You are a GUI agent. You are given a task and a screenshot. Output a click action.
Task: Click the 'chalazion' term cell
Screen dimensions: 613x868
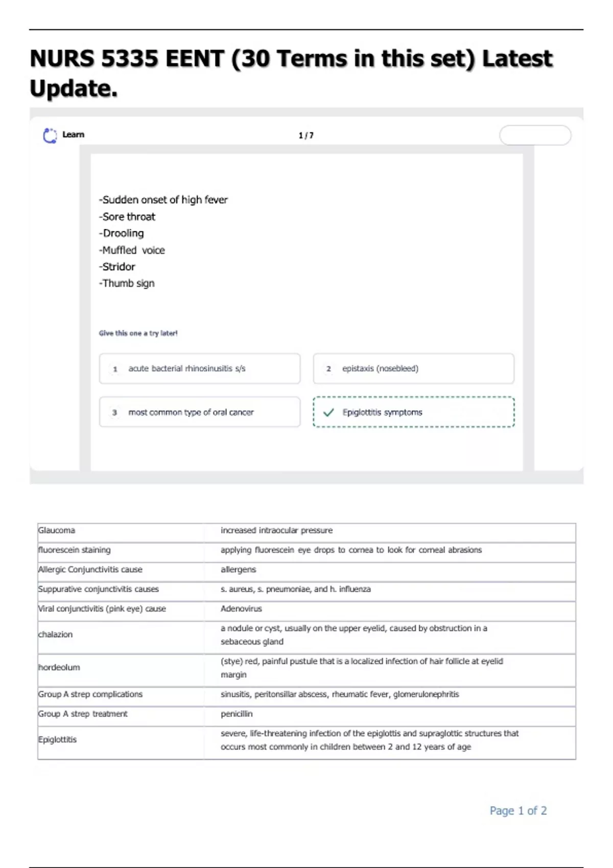coord(56,634)
